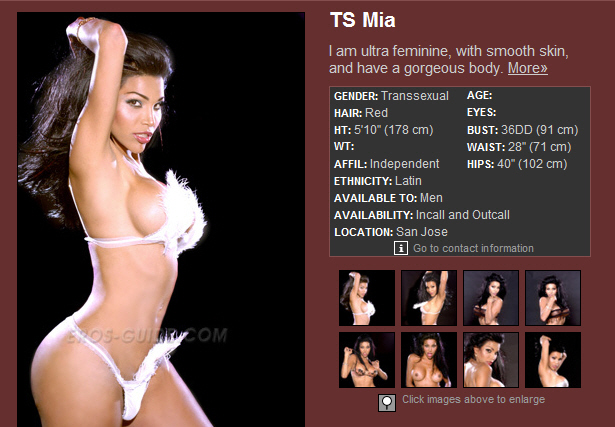Click the 'Click images above to enlarge' text
Image resolution: width=615 pixels, height=427 pixels.
tap(473, 399)
